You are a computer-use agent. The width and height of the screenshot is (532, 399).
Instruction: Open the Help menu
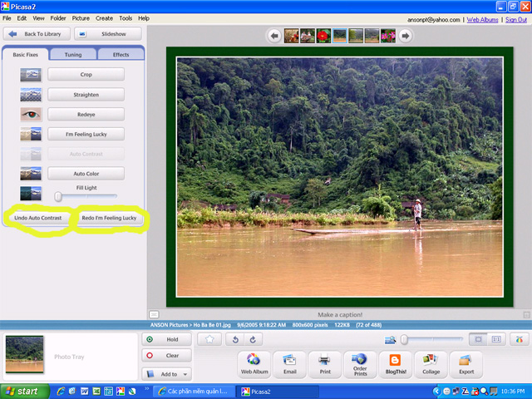click(x=144, y=18)
